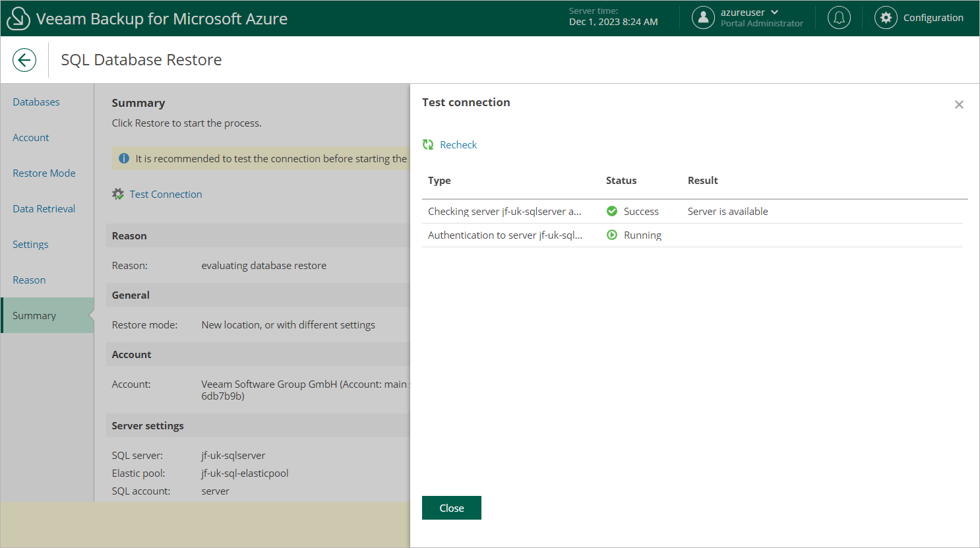980x548 pixels.
Task: Select the 'Checking server jf-uk-sqlserver a...' row
Action: [692, 212]
